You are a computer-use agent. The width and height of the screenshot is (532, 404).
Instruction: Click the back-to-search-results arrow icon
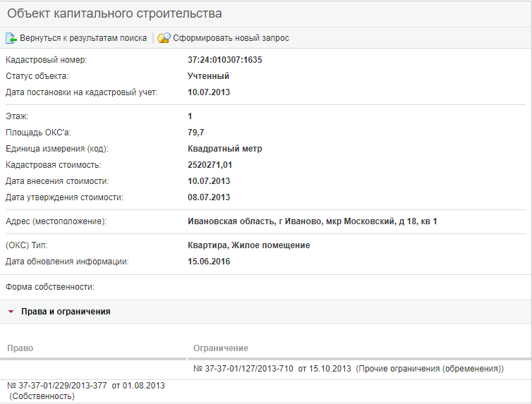11,38
